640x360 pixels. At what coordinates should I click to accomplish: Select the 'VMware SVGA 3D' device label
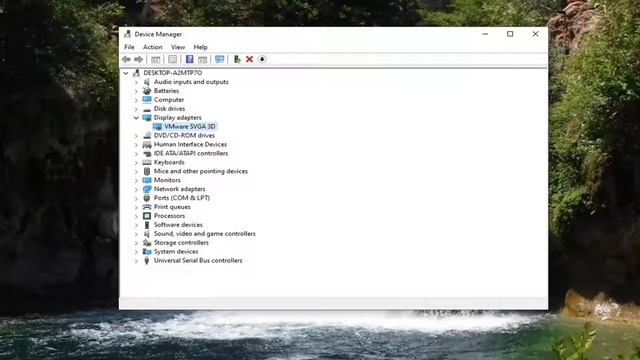[190, 127]
